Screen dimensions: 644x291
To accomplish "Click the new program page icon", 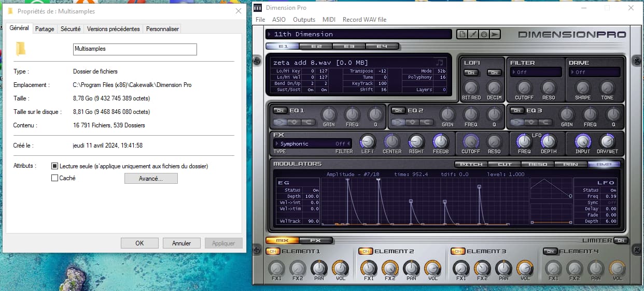I will tap(461, 35).
